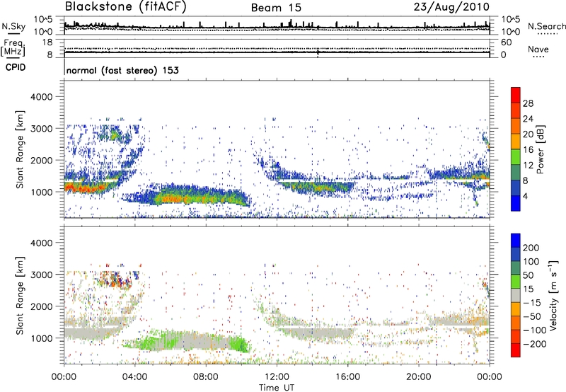Image resolution: width=566 pixels, height=392 pixels.
Task: Click the "Nave" legend label
Action: 538,50
